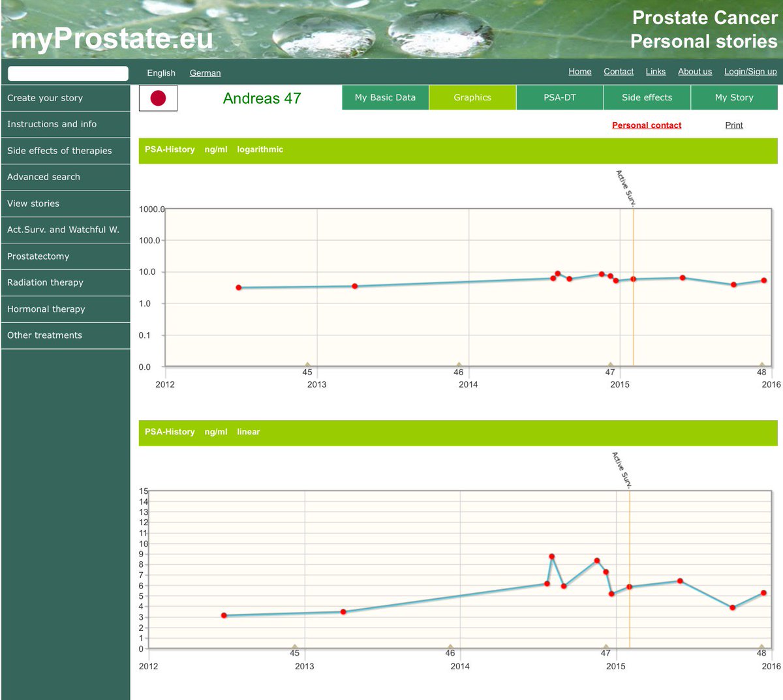Open Radiation therapy in sidebar
This screenshot has height=700, width=783.
click(65, 282)
